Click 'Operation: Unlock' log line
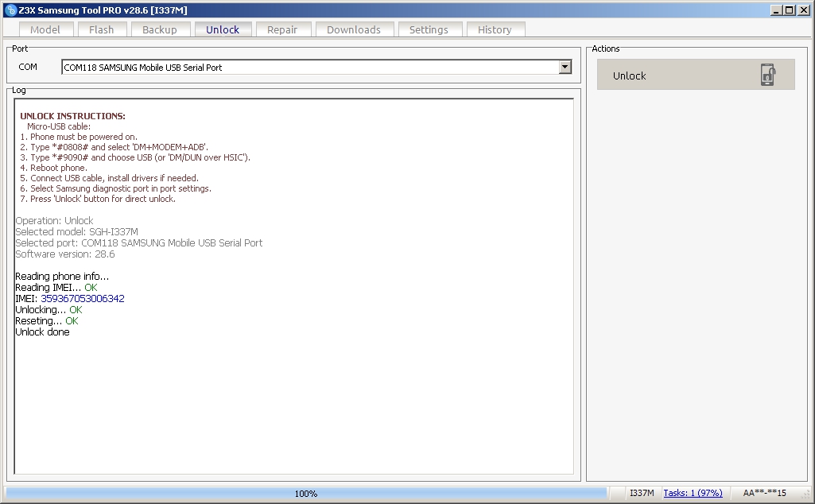This screenshot has height=504, width=815. (55, 221)
